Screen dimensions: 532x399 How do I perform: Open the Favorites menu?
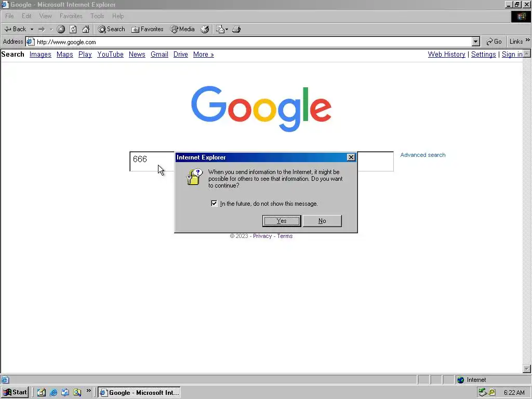click(x=71, y=16)
